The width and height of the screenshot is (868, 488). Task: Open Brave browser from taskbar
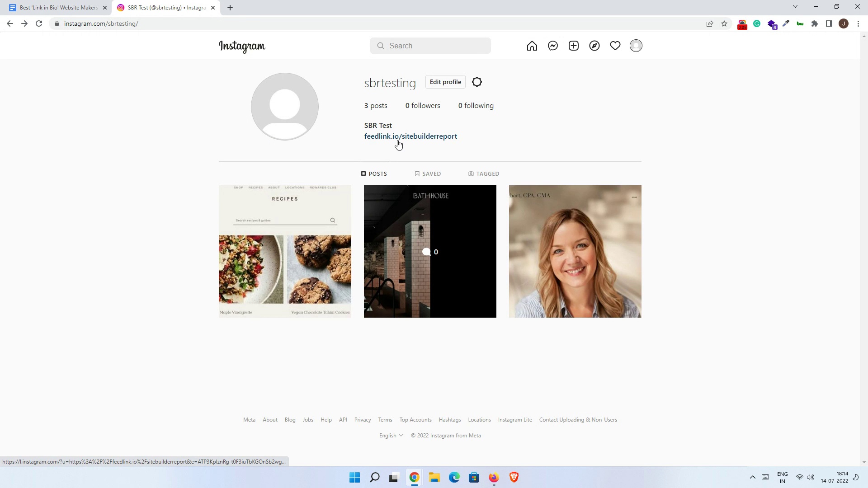tap(514, 477)
